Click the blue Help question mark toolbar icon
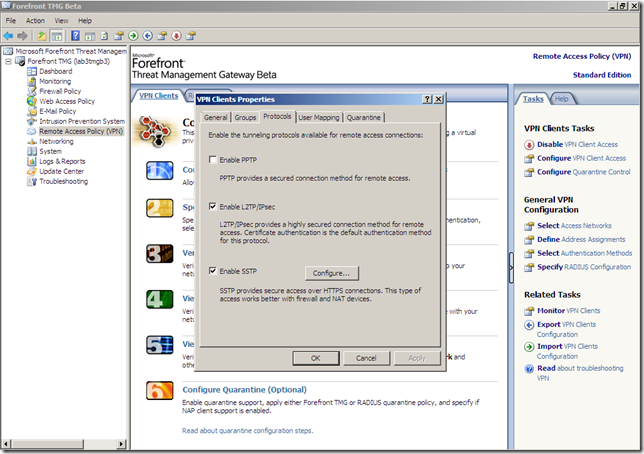The width and height of the screenshot is (644, 454). (x=75, y=36)
